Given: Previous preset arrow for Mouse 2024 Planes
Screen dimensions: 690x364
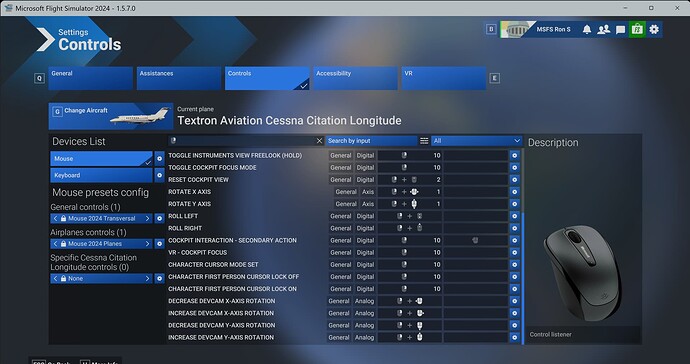Looking at the screenshot, I should [x=55, y=244].
